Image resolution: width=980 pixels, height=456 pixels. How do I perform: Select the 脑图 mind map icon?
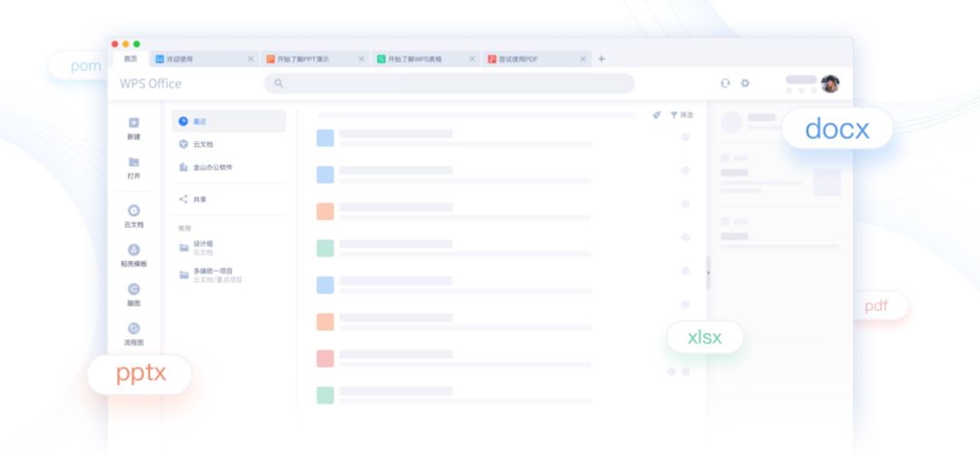click(133, 289)
